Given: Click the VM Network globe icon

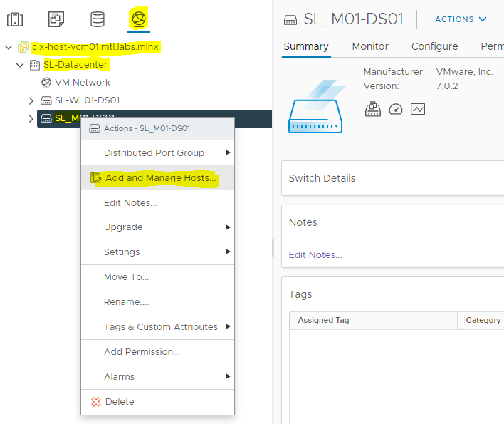Looking at the screenshot, I should tap(46, 83).
